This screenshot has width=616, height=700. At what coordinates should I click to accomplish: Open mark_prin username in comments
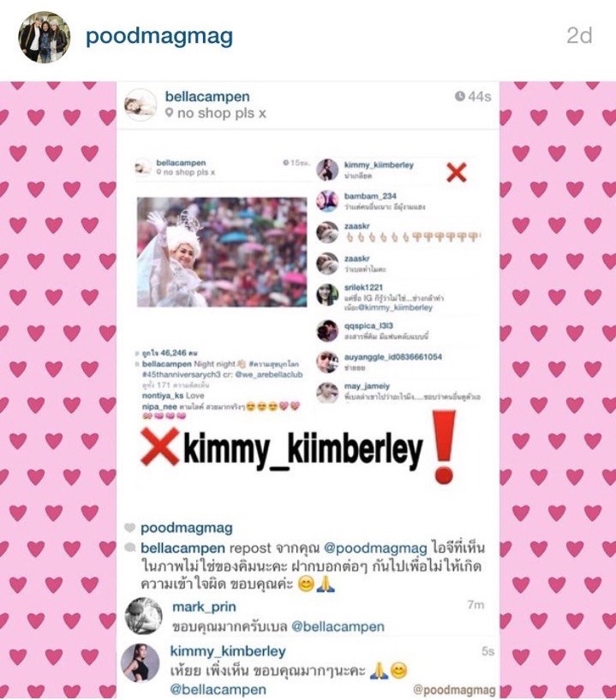204,607
